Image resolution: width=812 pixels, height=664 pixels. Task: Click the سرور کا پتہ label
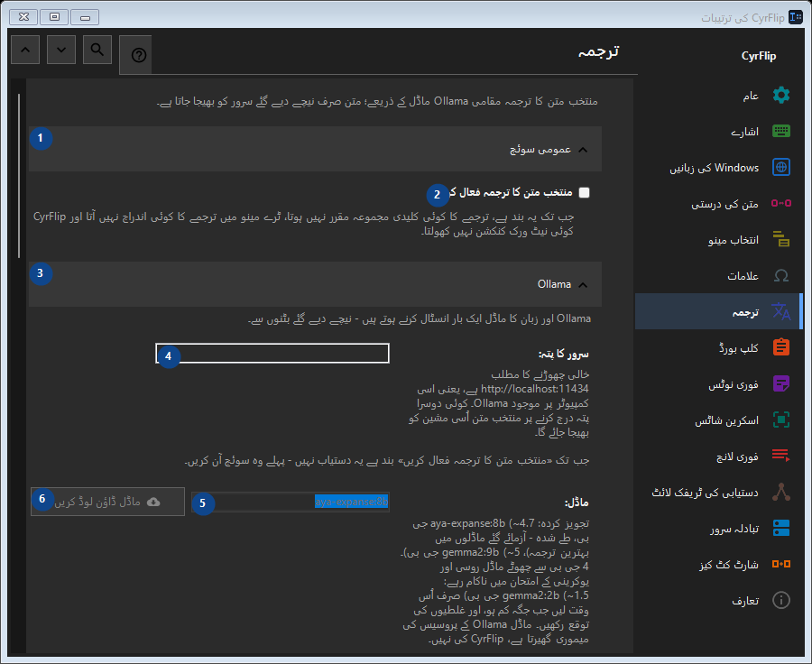click(563, 355)
